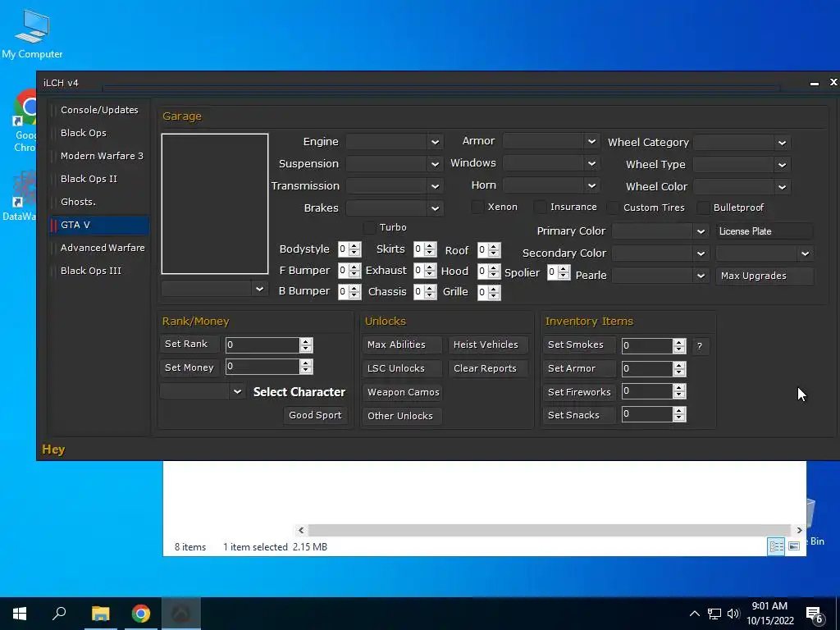Toggle the Bulletproof checkbox
The image size is (840, 630).
pos(703,208)
